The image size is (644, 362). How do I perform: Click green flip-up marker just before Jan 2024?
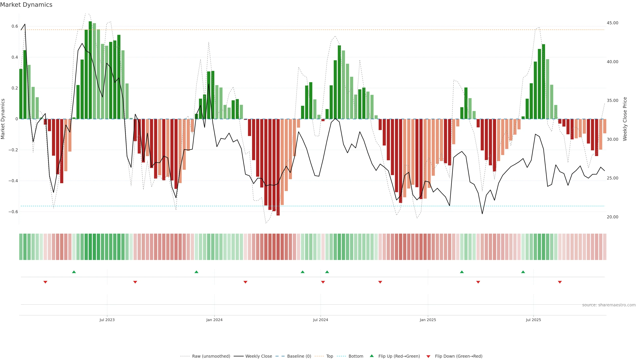[x=196, y=272]
